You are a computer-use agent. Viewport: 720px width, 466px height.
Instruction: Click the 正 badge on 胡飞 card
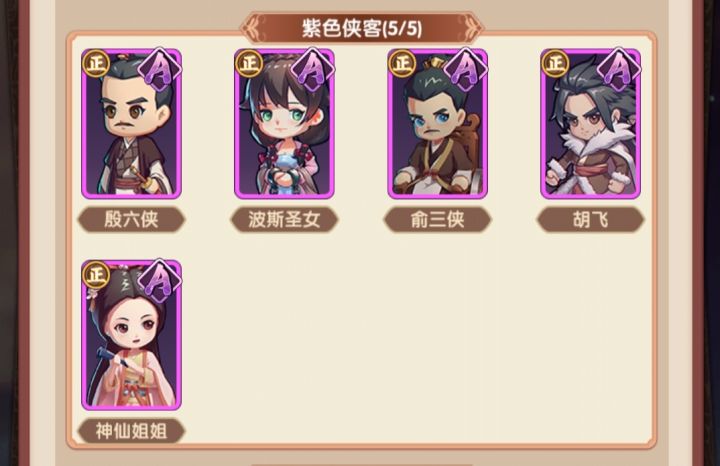[555, 63]
